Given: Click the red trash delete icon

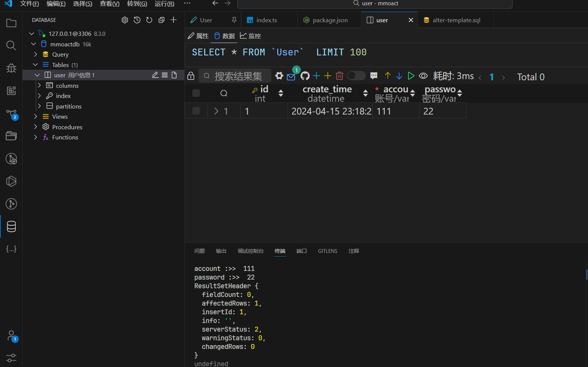Looking at the screenshot, I should [x=339, y=76].
